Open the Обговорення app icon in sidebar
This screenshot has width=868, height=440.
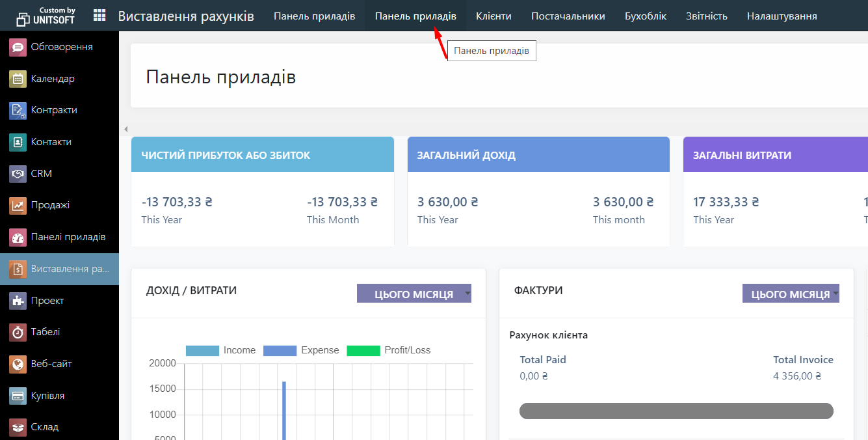(18, 47)
